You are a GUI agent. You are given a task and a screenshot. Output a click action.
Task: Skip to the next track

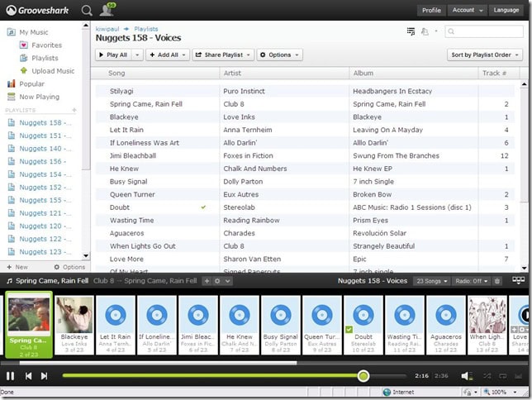point(44,376)
